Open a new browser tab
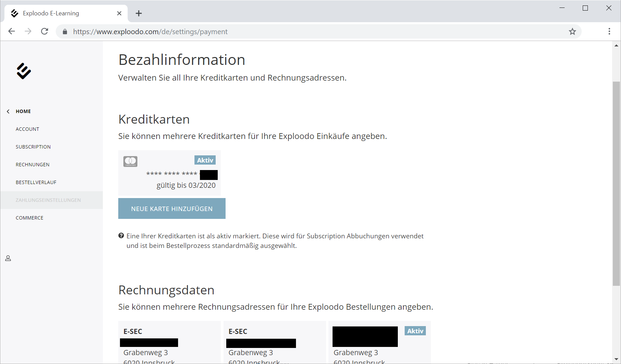The height and width of the screenshot is (364, 621). pyautogui.click(x=138, y=13)
